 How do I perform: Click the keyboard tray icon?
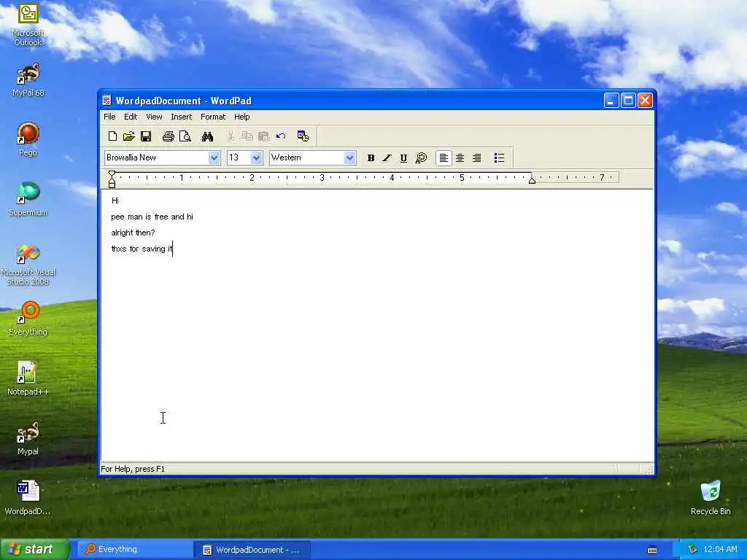click(653, 550)
